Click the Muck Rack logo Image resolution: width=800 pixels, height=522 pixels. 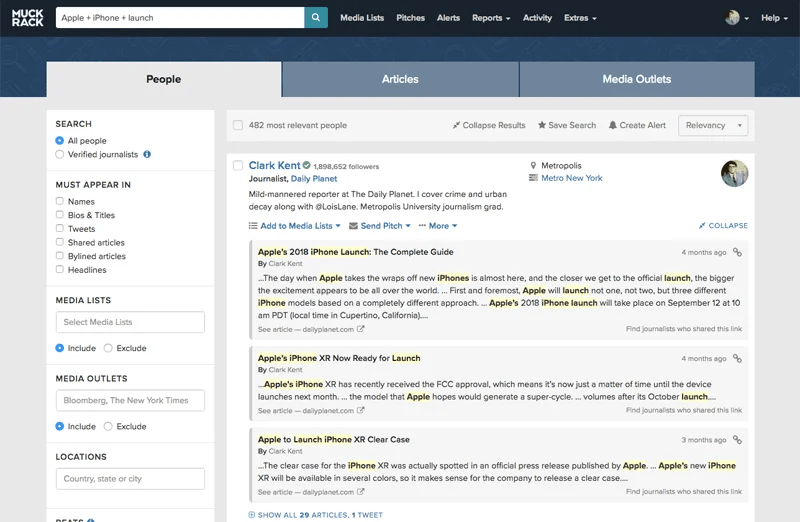tap(28, 18)
